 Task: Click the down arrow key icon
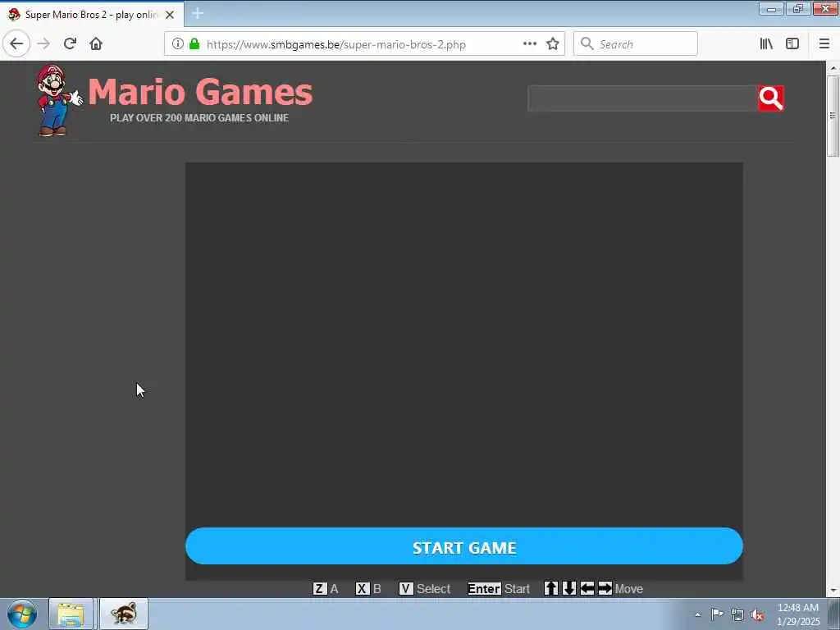pyautogui.click(x=569, y=588)
